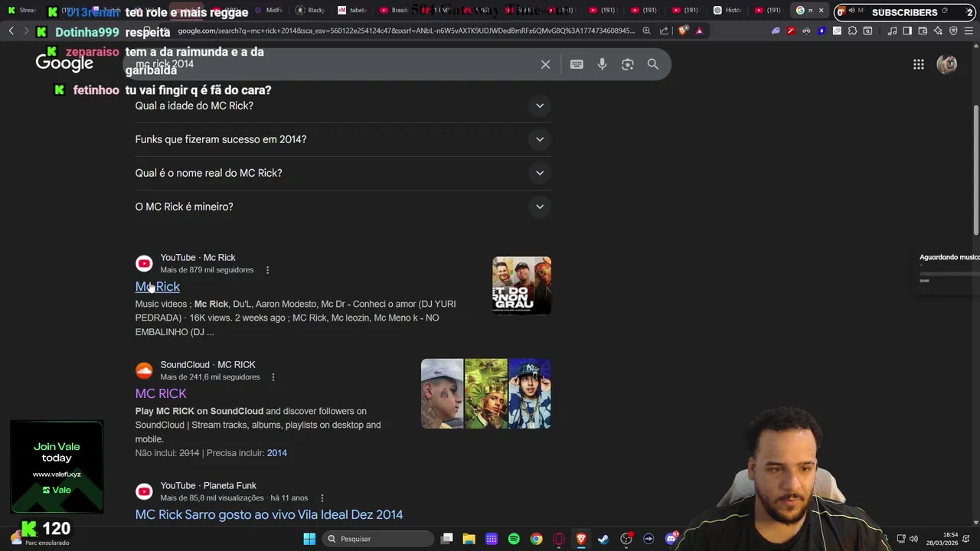Image resolution: width=980 pixels, height=551 pixels.
Task: Open Steam from the taskbar
Action: (x=603, y=539)
